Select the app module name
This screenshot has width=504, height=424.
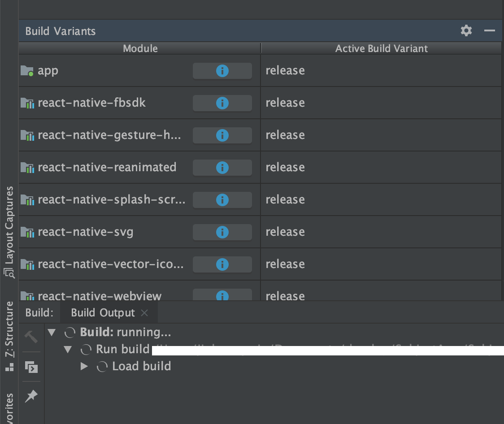point(48,71)
